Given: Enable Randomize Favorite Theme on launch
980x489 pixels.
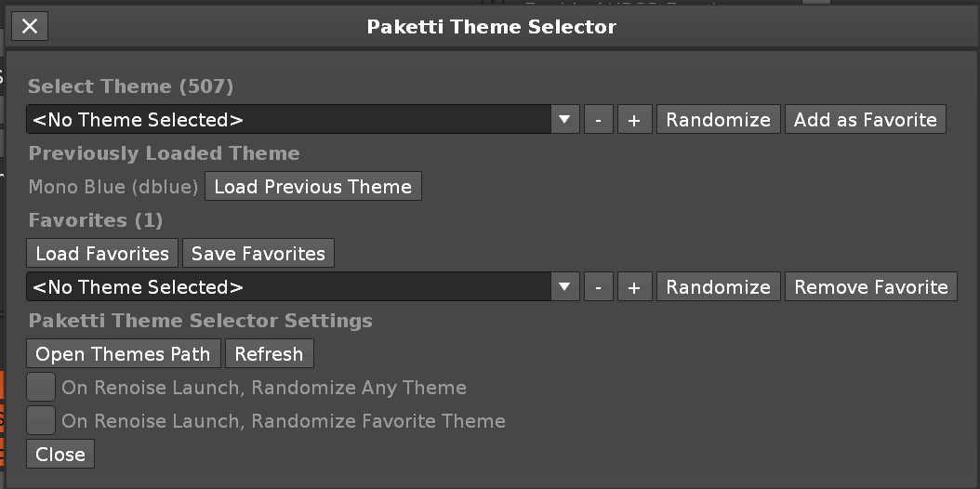Looking at the screenshot, I should 41,421.
